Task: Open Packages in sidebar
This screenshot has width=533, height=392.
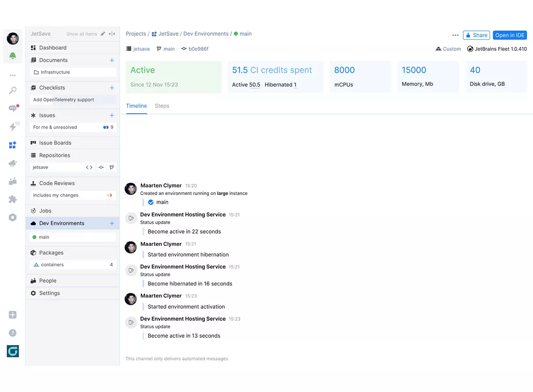Action: (73, 253)
